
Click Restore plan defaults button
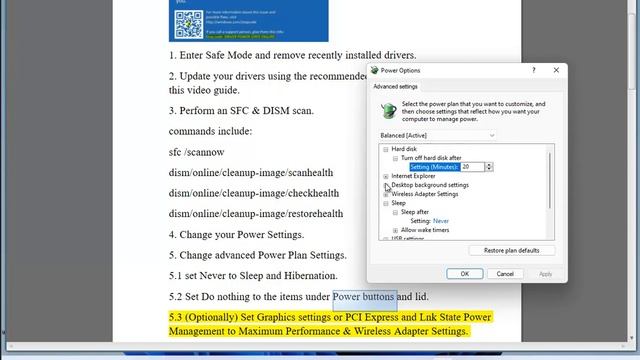(511, 250)
